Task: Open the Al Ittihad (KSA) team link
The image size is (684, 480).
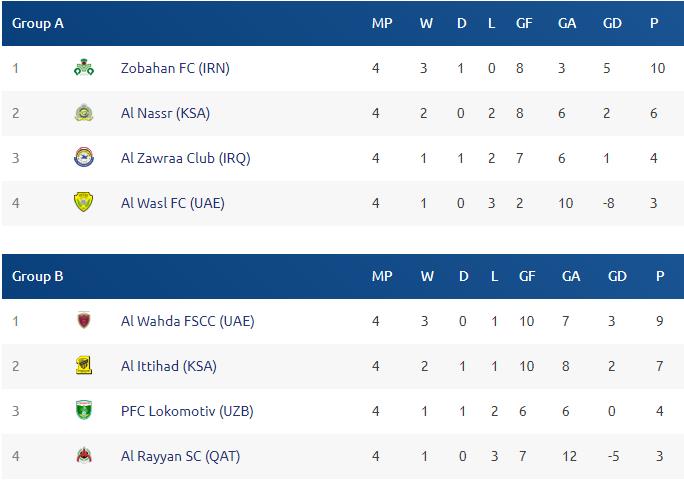Action: pos(168,366)
